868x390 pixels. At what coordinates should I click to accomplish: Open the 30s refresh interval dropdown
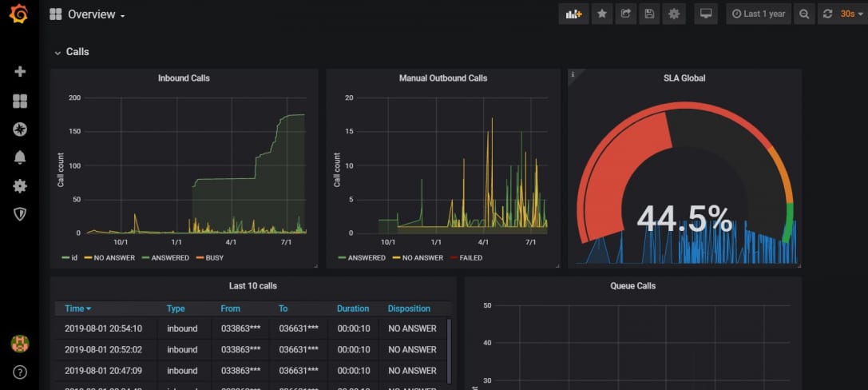point(851,14)
